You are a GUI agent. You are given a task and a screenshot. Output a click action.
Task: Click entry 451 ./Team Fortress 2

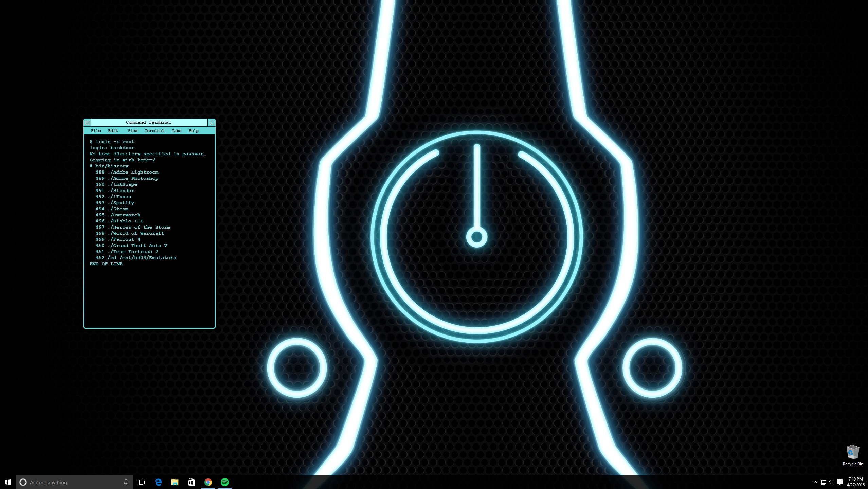point(127,252)
